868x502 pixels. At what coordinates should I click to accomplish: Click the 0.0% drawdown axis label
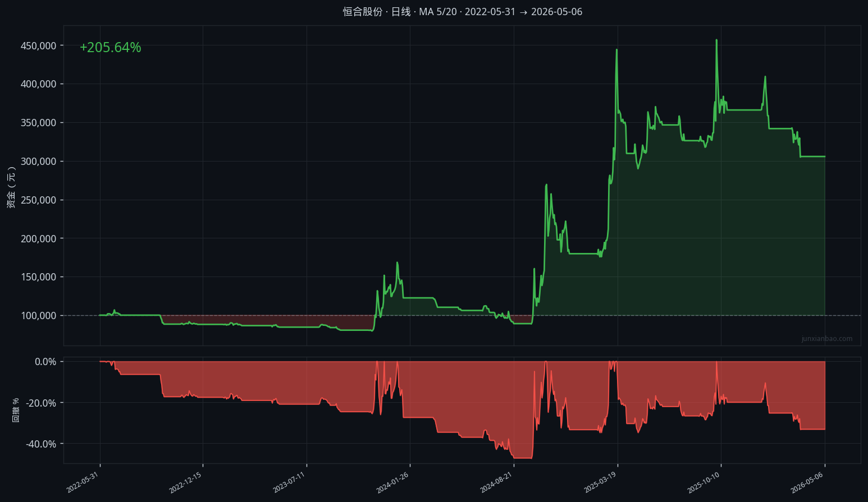[x=45, y=362]
